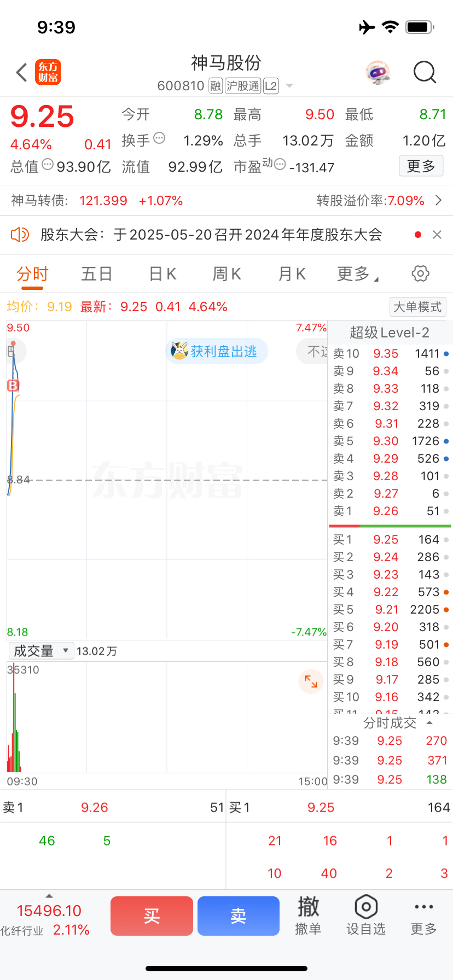Open info bubble next to 换手
Viewport: 453px width, 980px height.
(x=159, y=138)
